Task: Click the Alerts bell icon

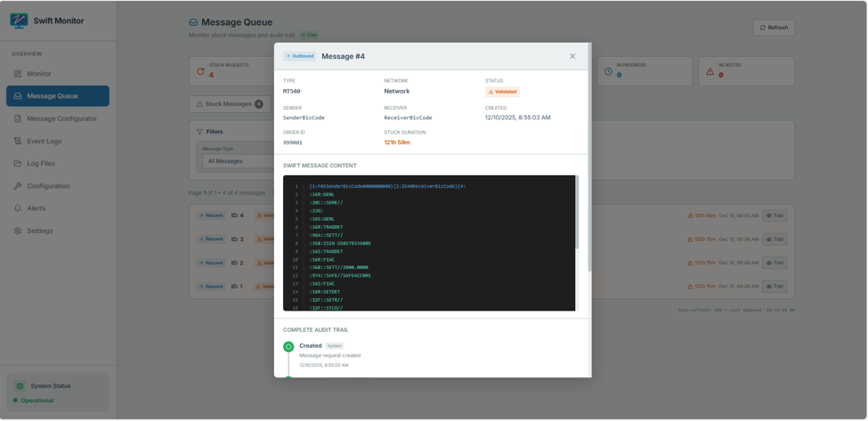Action: [x=18, y=208]
